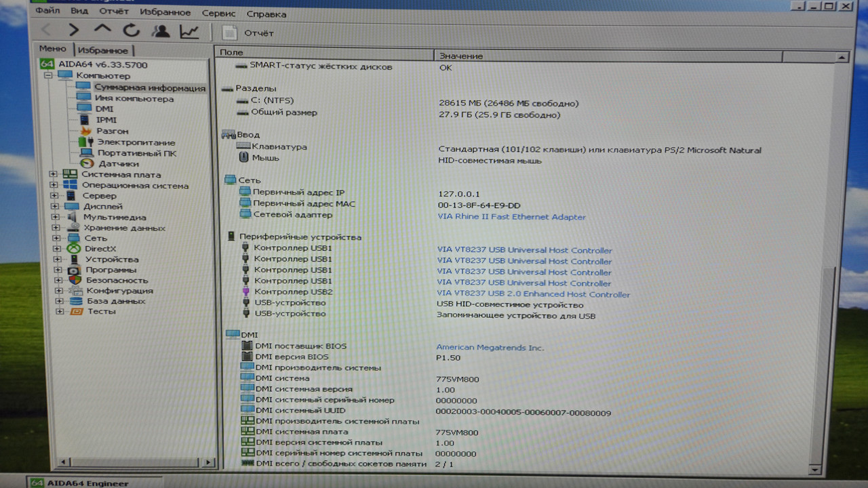Click the Поле column header

click(325, 53)
